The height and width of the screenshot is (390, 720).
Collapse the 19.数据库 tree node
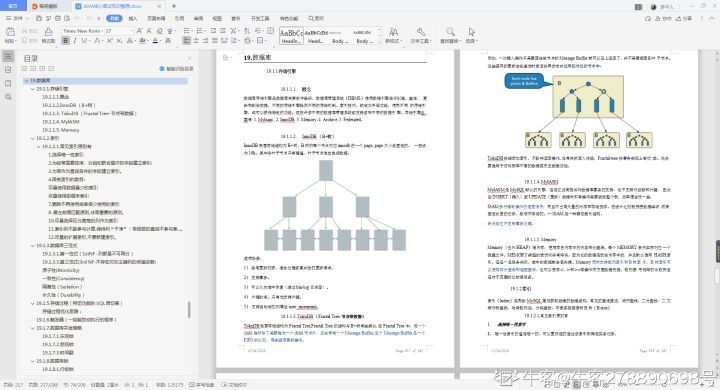[x=27, y=80]
